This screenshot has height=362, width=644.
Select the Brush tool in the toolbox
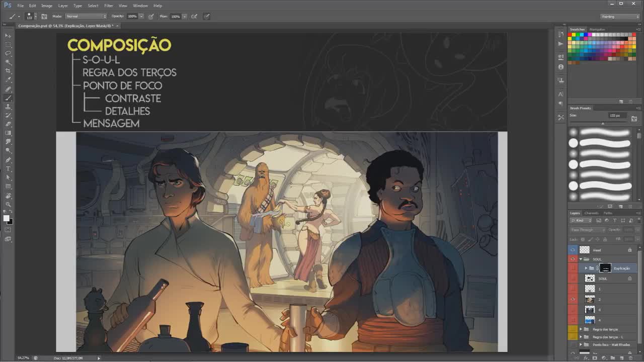point(8,98)
